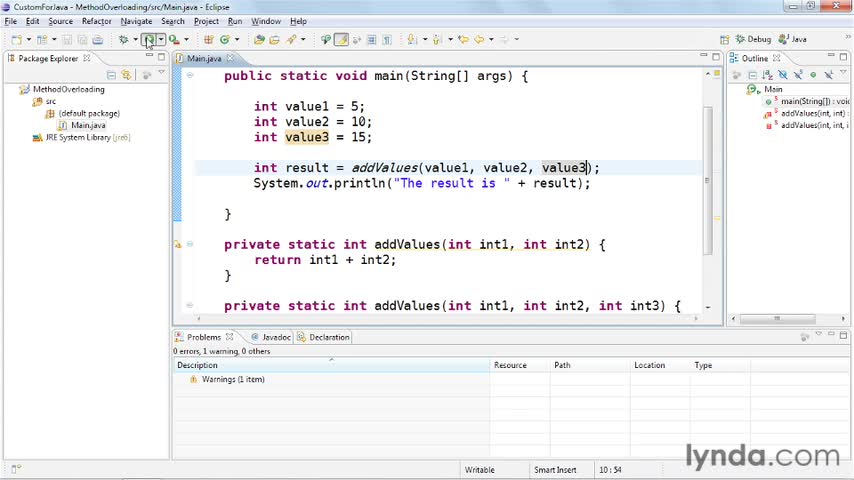Click the Next Annotation icon
The image size is (854, 480).
[x=412, y=39]
